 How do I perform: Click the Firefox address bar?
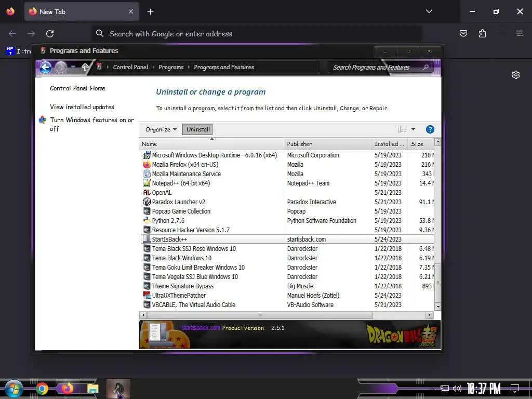(257, 34)
